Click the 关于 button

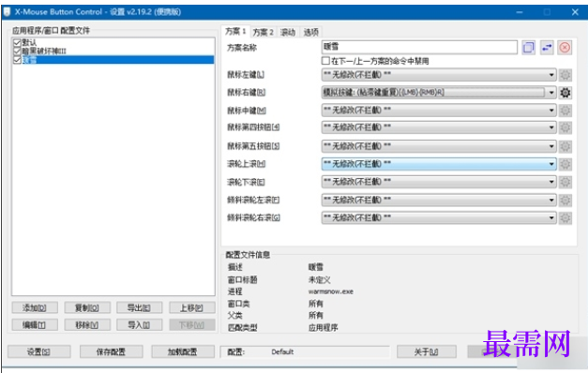[427, 351]
